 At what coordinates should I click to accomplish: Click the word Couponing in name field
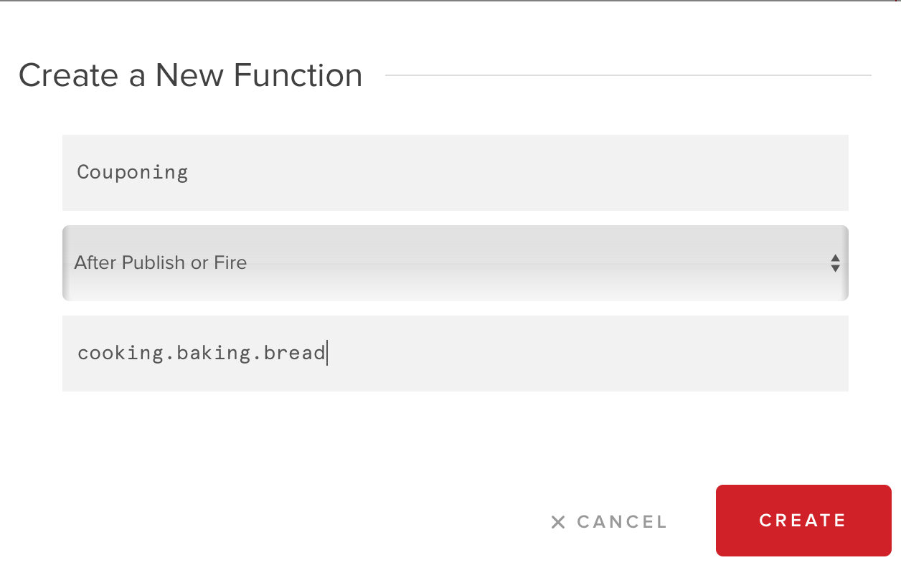tap(133, 173)
